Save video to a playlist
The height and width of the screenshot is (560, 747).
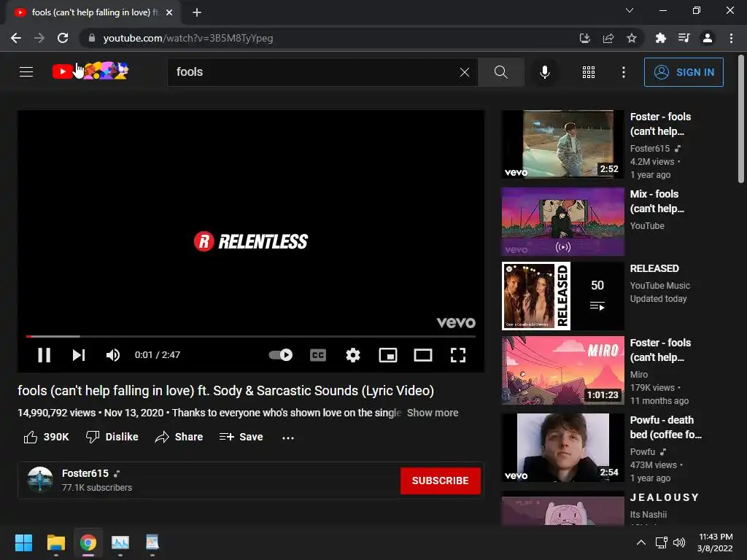(x=241, y=437)
